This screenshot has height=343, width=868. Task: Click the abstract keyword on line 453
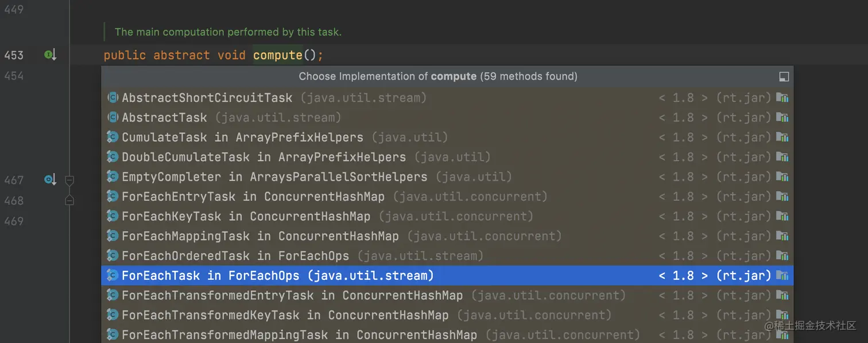(x=181, y=55)
